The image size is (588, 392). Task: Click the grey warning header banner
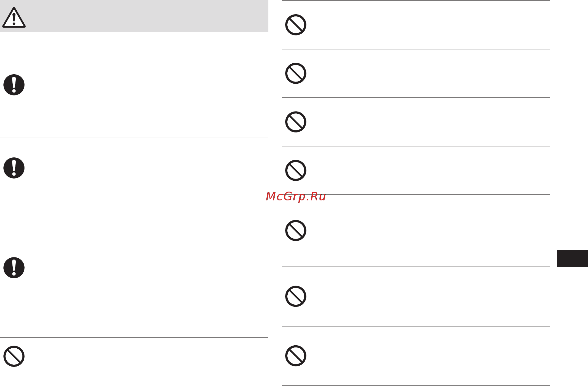(134, 16)
